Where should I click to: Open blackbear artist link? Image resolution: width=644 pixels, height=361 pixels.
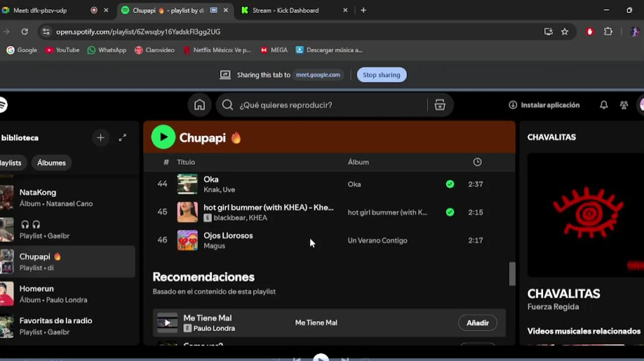point(230,218)
